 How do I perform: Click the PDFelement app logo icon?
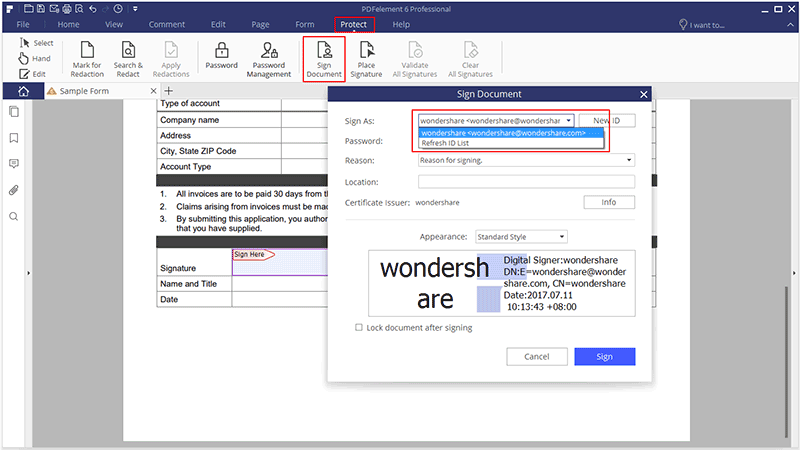coord(10,9)
